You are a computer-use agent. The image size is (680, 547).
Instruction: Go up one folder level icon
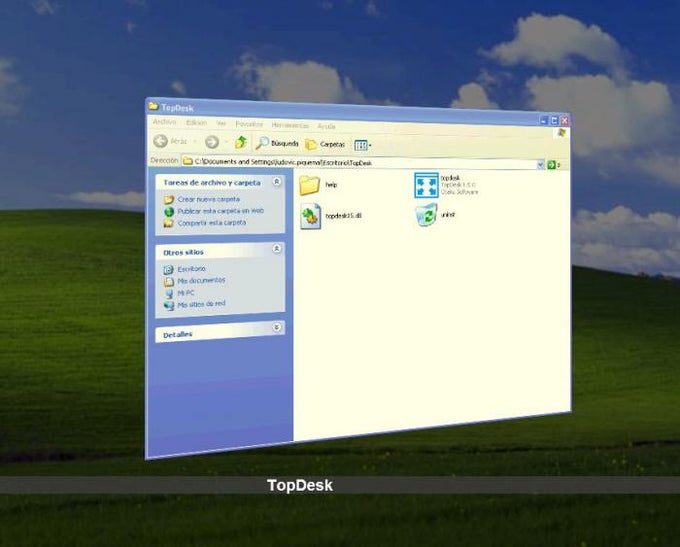coord(241,142)
